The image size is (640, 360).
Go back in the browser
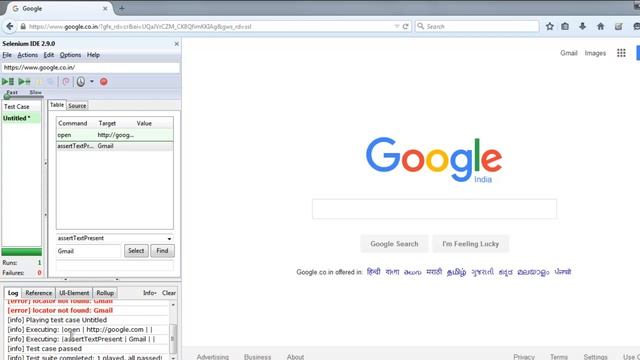(10, 27)
